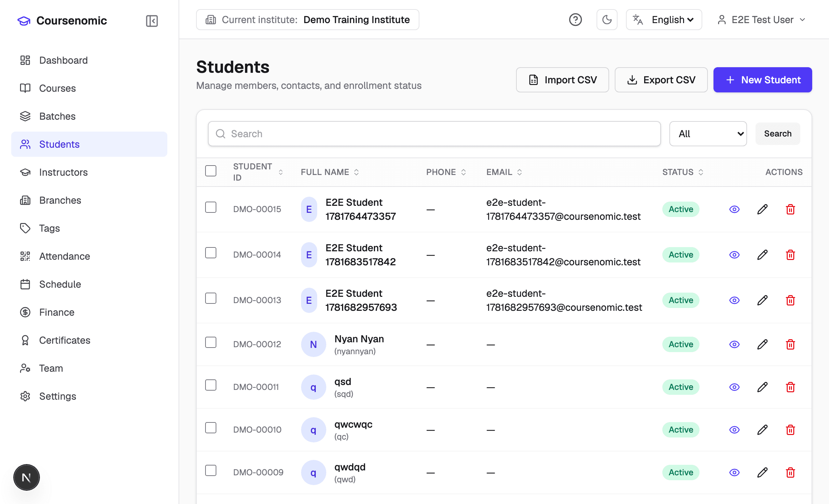Viewport: 829px width, 504px height.
Task: Tick the select-all checkbox in table header
Action: click(x=211, y=171)
